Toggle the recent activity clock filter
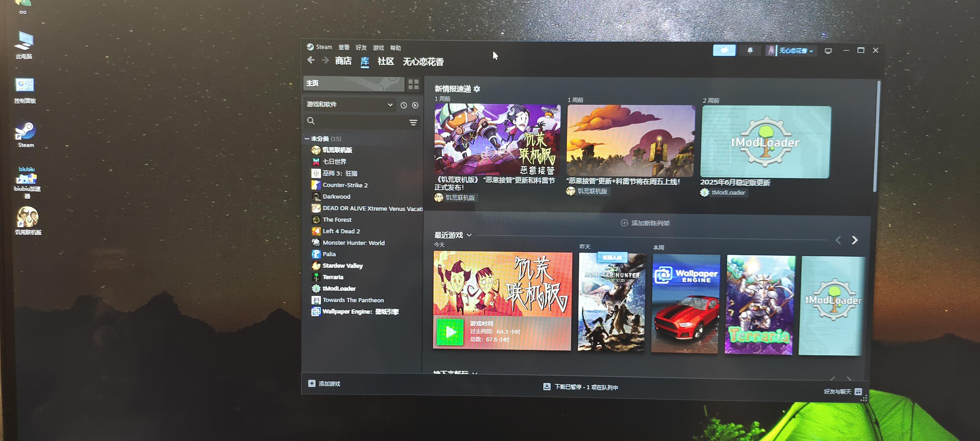Screen dimensions: 980x441 (404, 105)
